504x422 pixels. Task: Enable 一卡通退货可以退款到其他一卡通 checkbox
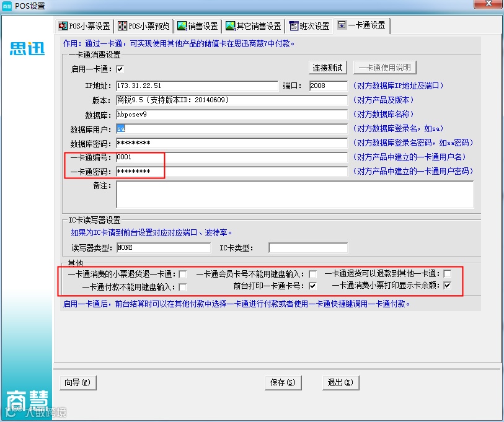tap(447, 273)
